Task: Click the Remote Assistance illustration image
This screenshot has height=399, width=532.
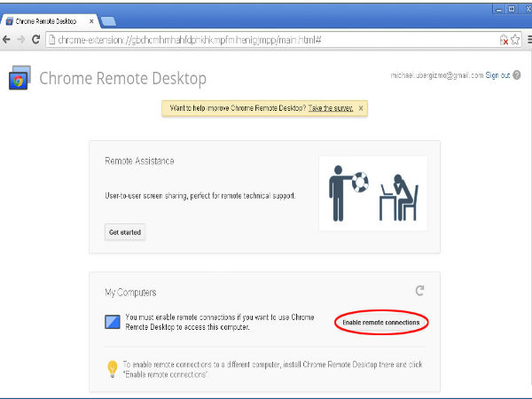Action: [x=372, y=192]
